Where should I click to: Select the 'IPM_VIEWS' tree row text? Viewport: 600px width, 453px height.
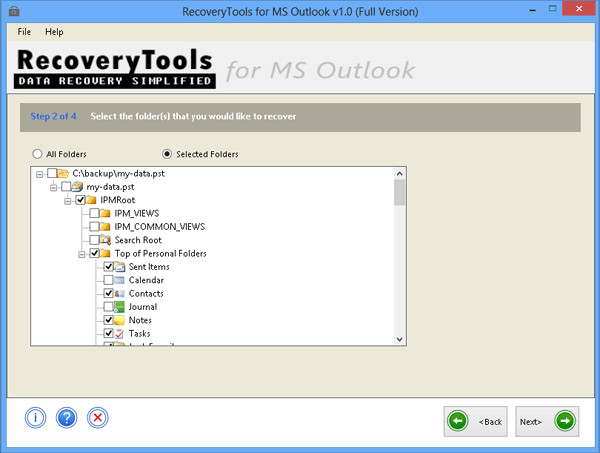(x=137, y=213)
